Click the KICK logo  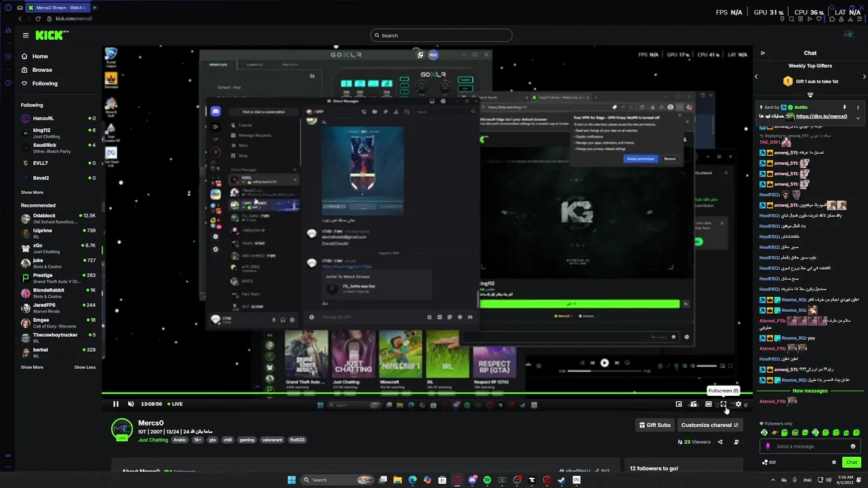coord(52,35)
